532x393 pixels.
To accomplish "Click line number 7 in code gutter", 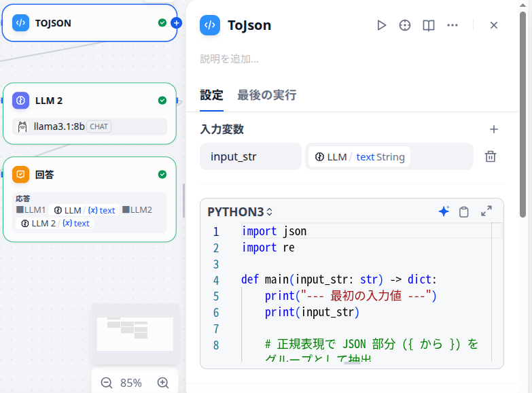I will point(216,329).
